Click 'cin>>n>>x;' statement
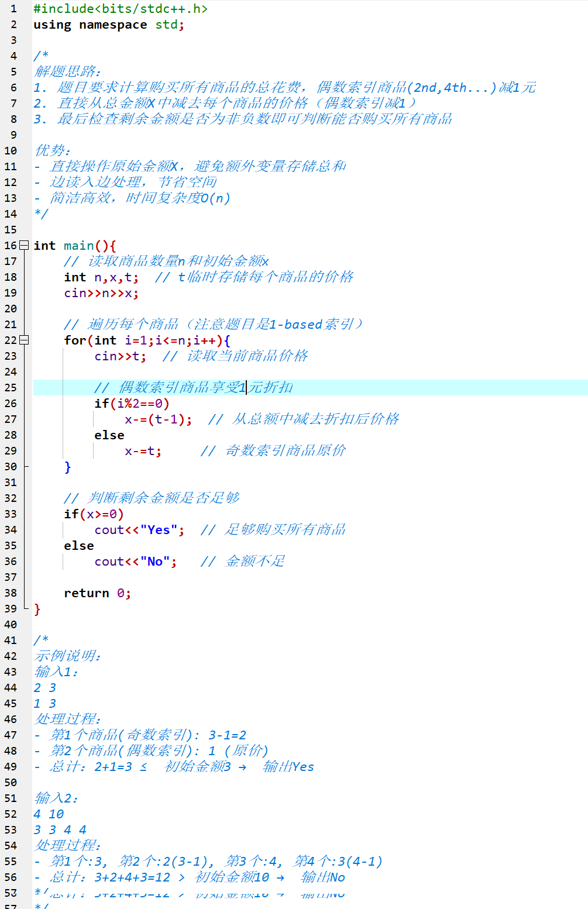 pyautogui.click(x=101, y=293)
